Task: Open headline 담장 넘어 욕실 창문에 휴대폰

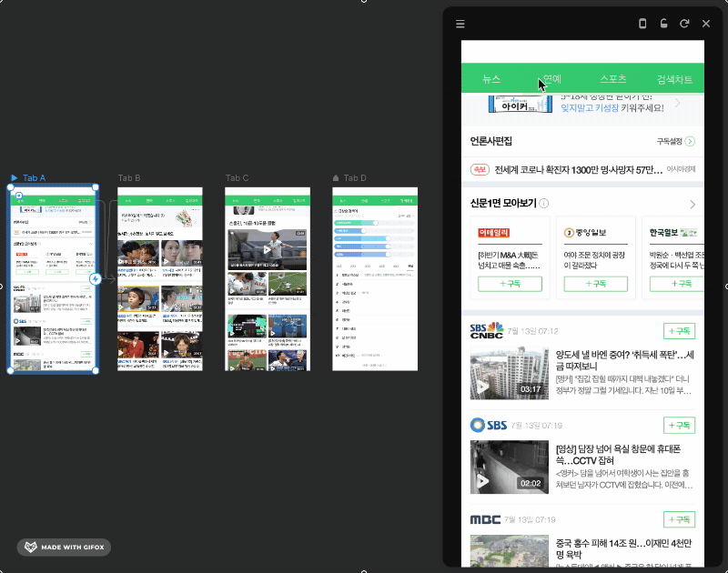Action: 618,455
